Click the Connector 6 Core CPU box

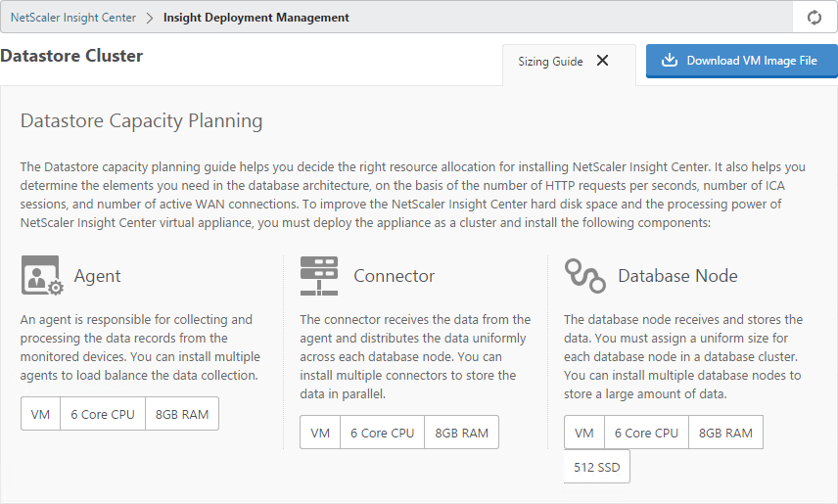point(382,433)
